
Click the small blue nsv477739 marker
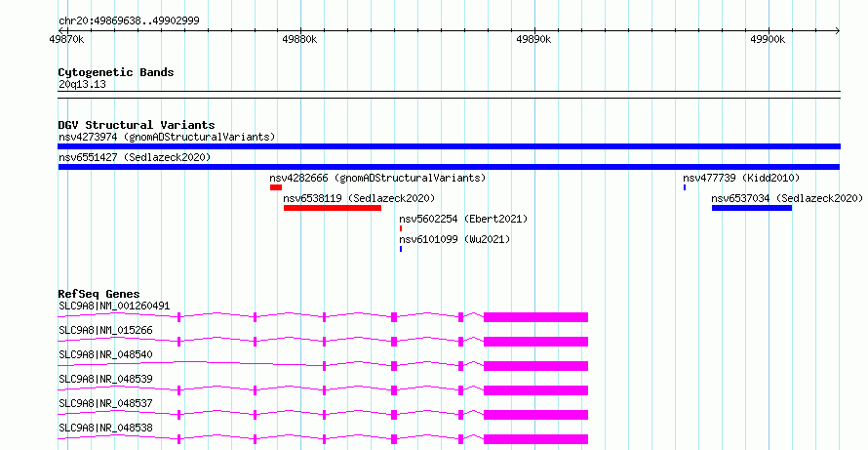pyautogui.click(x=685, y=187)
